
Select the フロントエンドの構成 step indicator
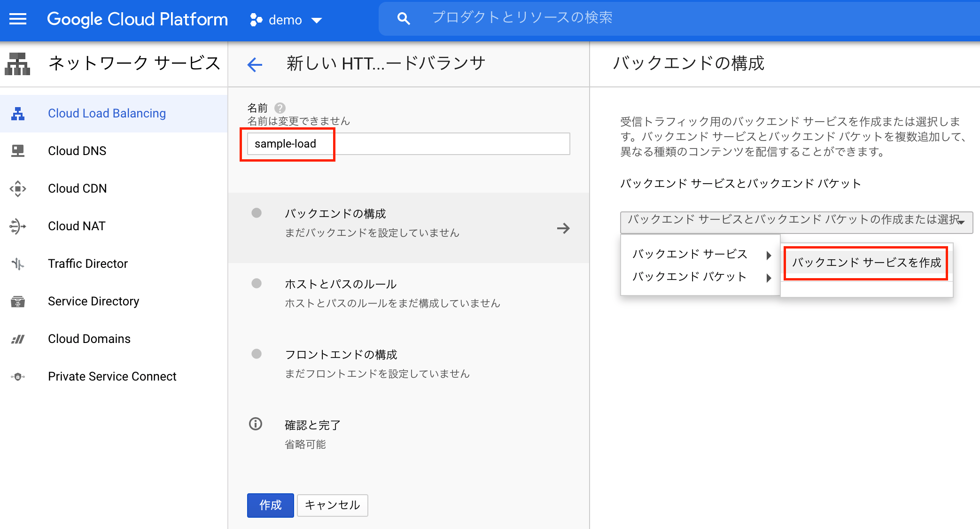(257, 354)
